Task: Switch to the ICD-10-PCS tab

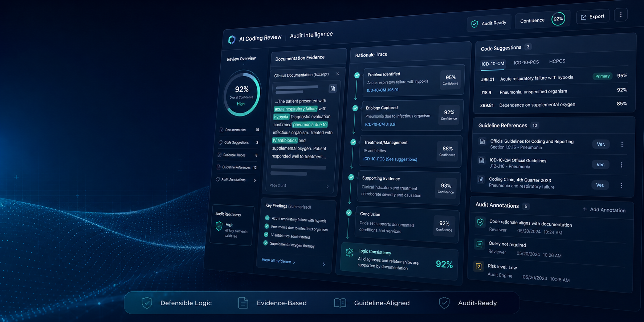Action: point(526,62)
